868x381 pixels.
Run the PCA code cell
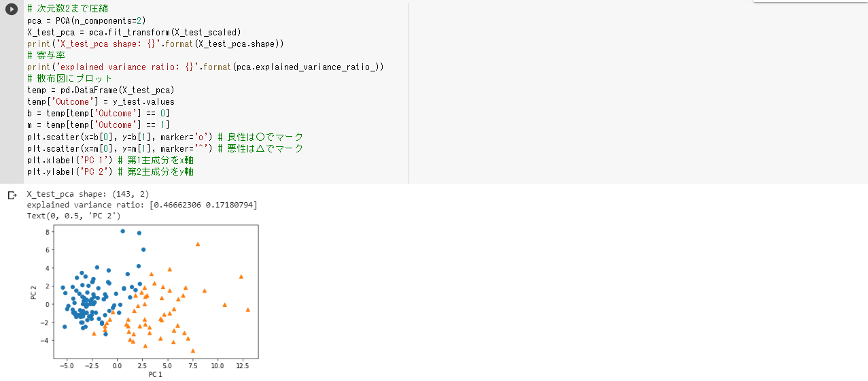12,10
